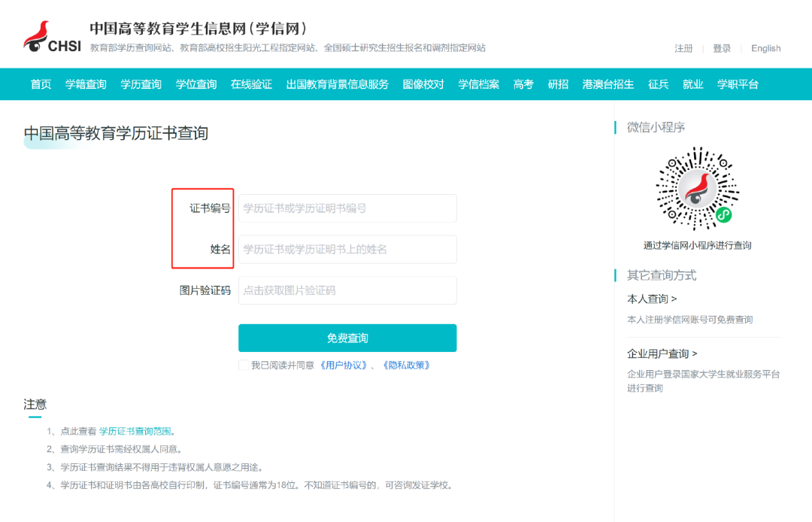Open 本人查询 > option

pos(652,299)
